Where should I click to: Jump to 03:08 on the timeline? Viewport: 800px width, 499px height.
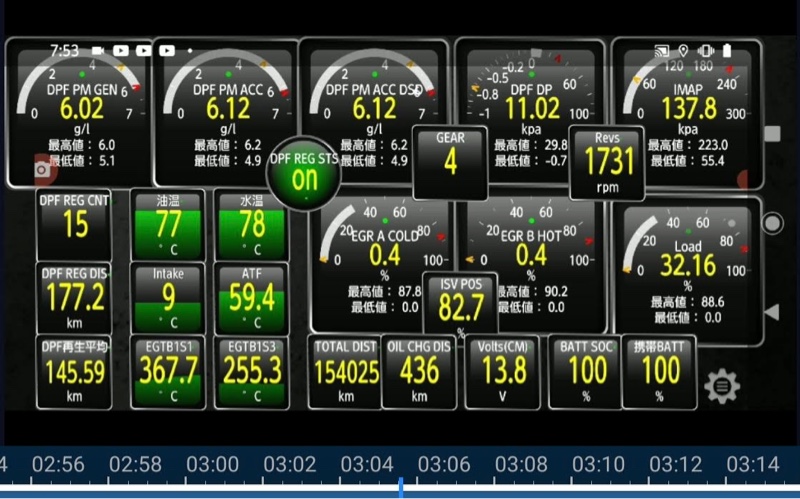521,464
